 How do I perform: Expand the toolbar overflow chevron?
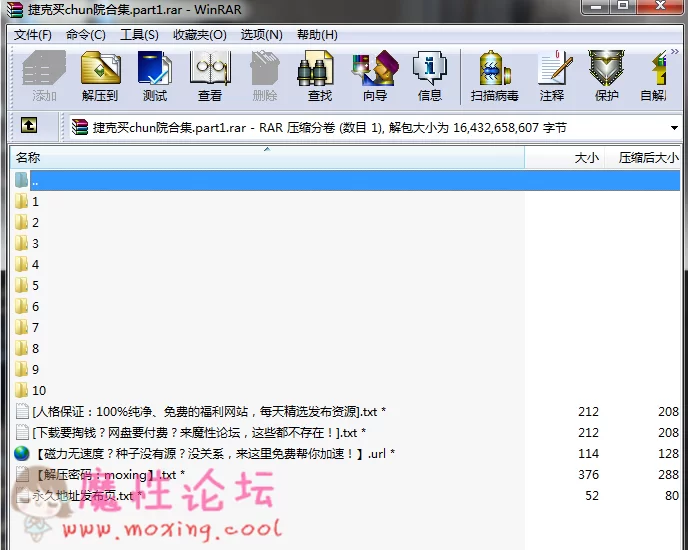tap(674, 51)
